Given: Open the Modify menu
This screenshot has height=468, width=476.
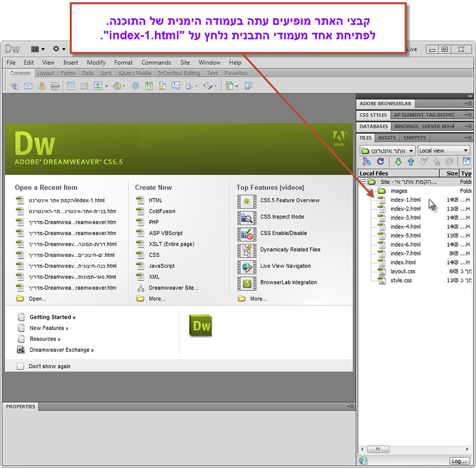Looking at the screenshot, I should tap(96, 63).
